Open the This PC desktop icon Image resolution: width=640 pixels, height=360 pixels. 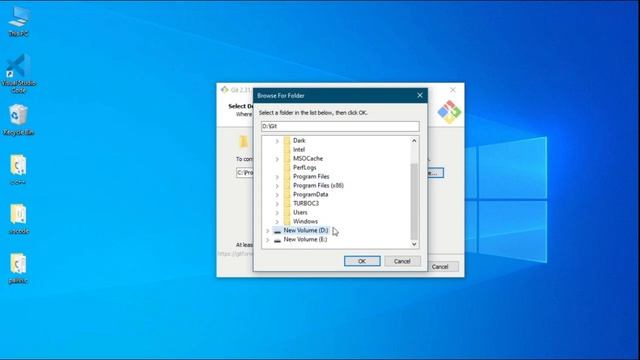[19, 21]
